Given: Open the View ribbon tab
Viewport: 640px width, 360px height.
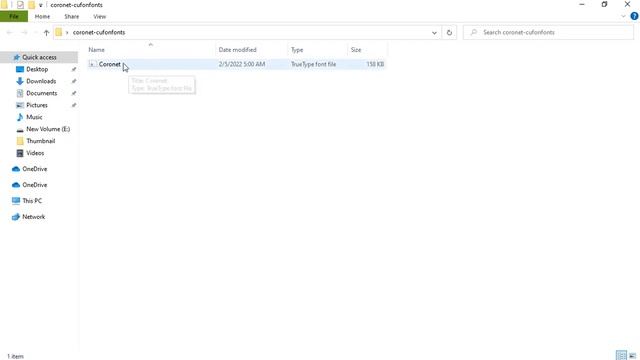Looking at the screenshot, I should [100, 16].
